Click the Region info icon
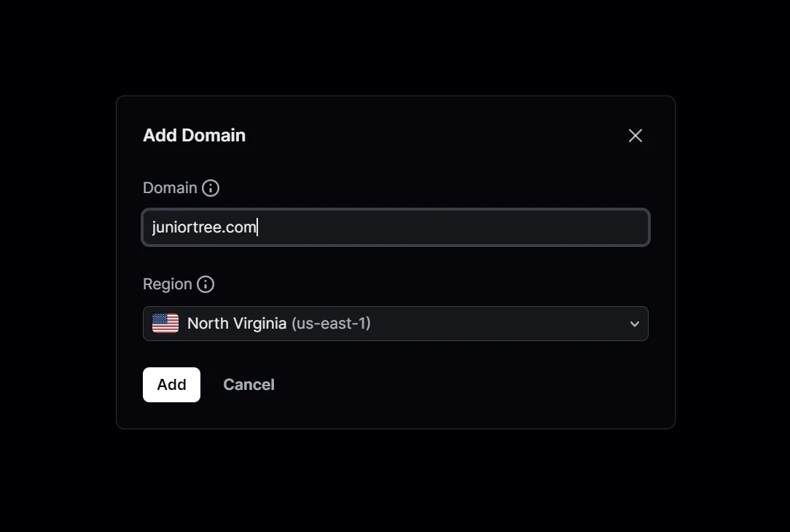This screenshot has height=532, width=790. [x=206, y=284]
